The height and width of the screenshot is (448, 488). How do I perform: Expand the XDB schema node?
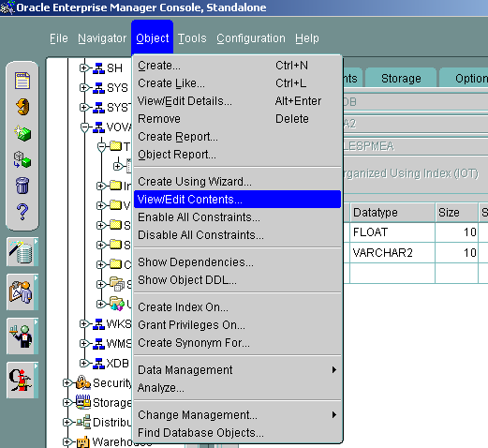[x=83, y=363]
